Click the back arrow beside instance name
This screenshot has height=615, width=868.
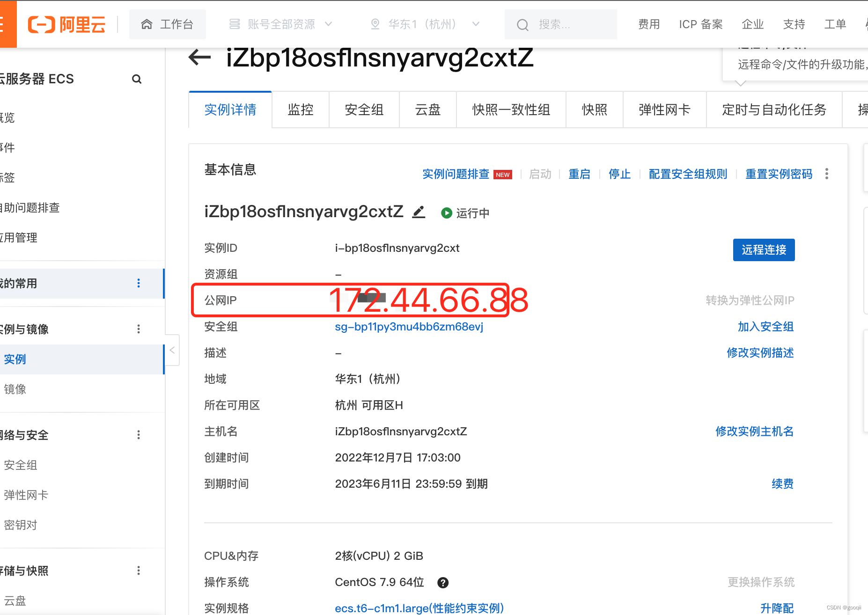tap(199, 58)
